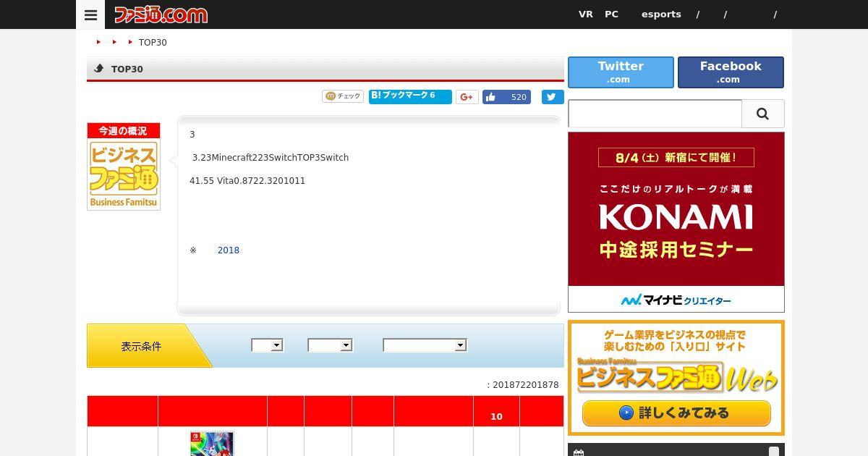
Task: Expand the widest filter dropdown
Action: [x=425, y=345]
